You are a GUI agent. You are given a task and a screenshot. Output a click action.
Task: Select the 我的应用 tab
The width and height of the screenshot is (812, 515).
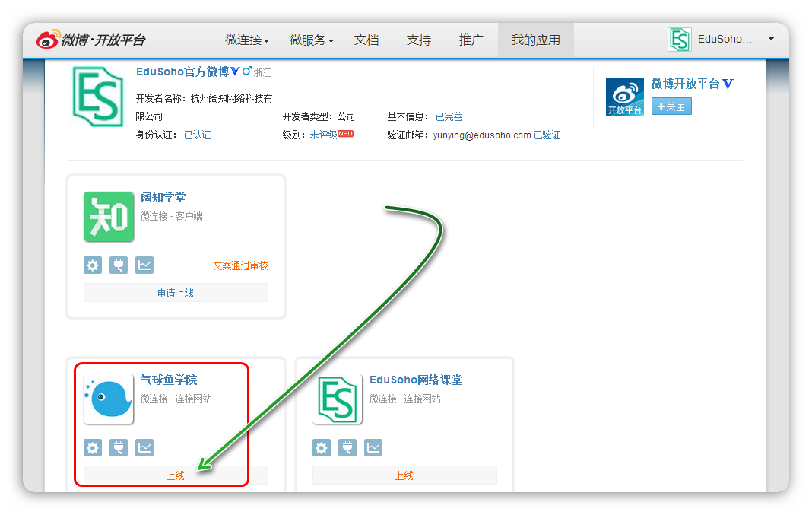pos(535,40)
